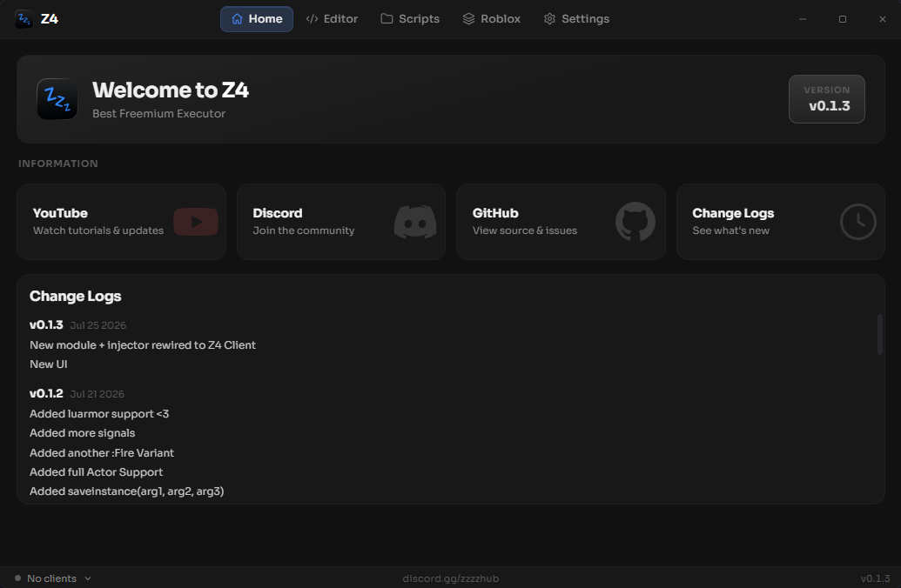
Task: Click the GitHub octocat icon
Action: tap(635, 222)
